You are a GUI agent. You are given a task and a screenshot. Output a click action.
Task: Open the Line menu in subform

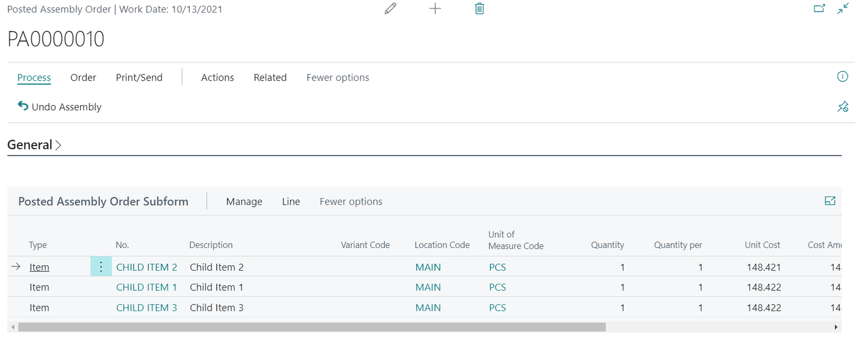(x=291, y=202)
